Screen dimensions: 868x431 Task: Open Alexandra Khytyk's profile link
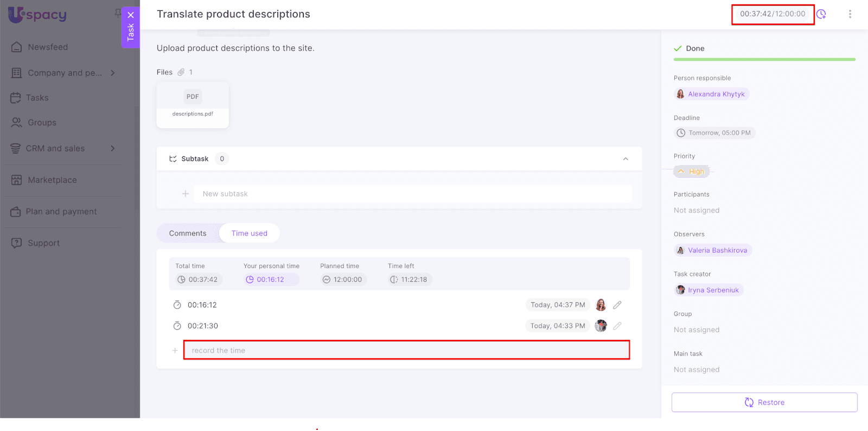(716, 94)
